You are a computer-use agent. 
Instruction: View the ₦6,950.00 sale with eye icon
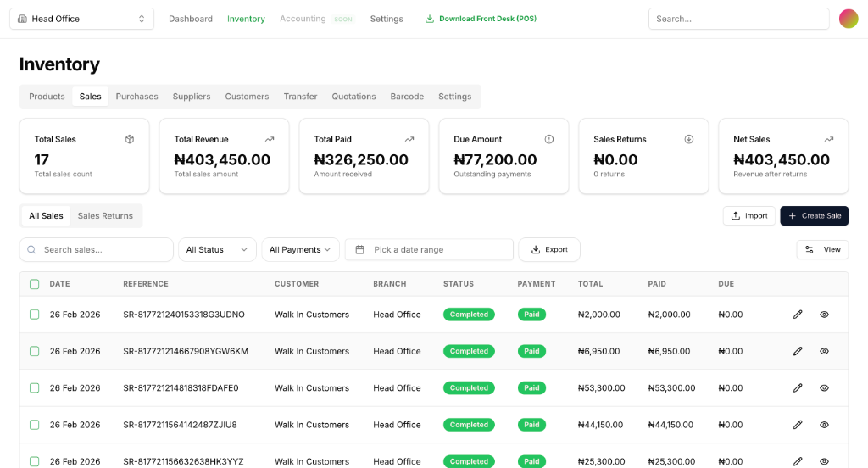(x=824, y=351)
